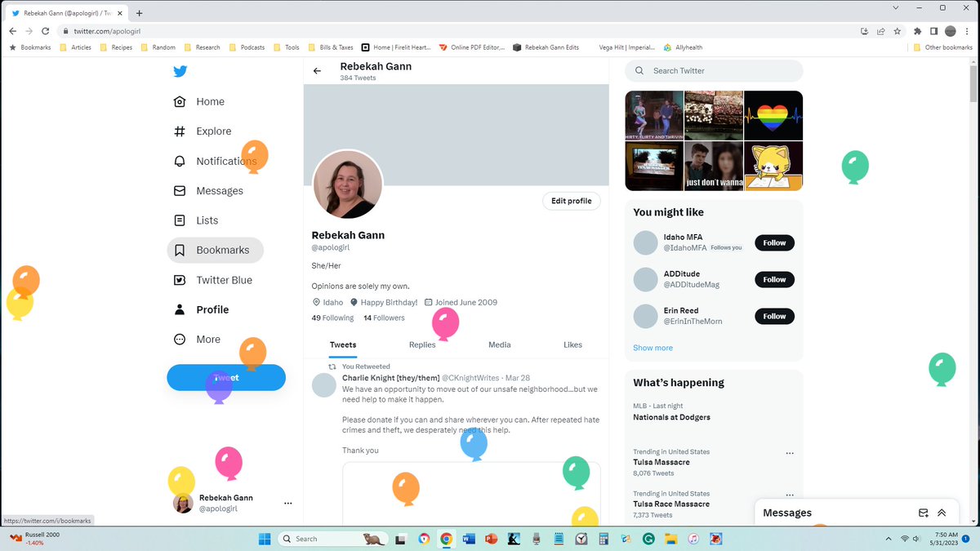Show hidden system tray icons

(889, 539)
